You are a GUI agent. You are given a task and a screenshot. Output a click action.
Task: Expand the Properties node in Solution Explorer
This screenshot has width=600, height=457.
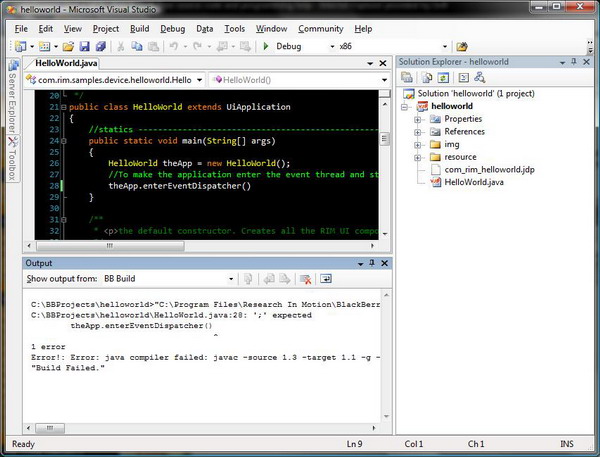[x=417, y=119]
